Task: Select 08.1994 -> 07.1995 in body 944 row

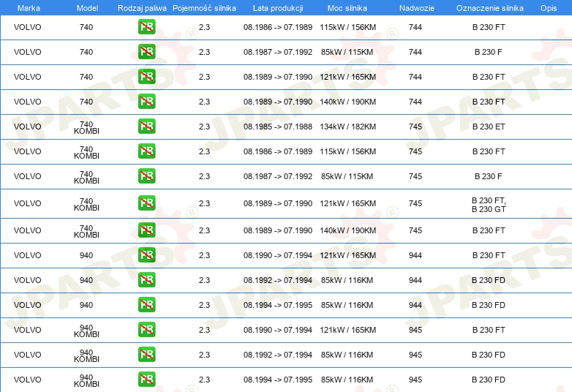Action: [x=278, y=305]
